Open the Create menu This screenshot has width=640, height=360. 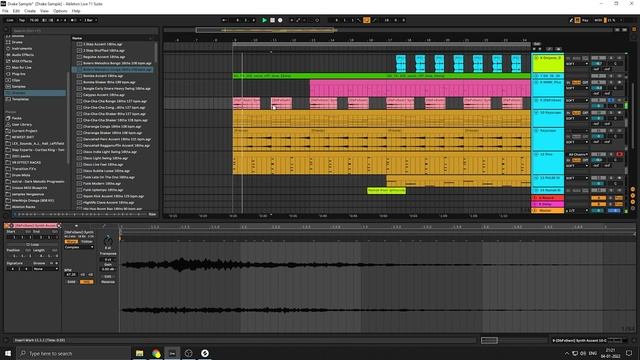pos(30,11)
